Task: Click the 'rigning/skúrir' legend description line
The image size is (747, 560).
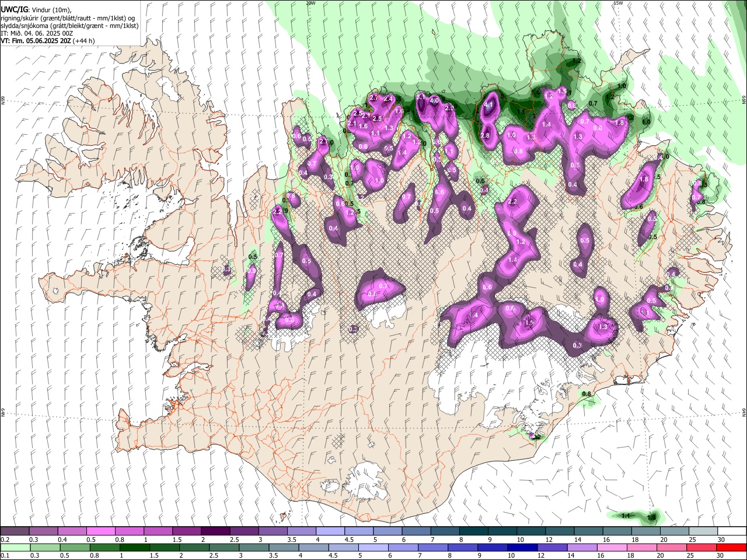Action: [68, 18]
